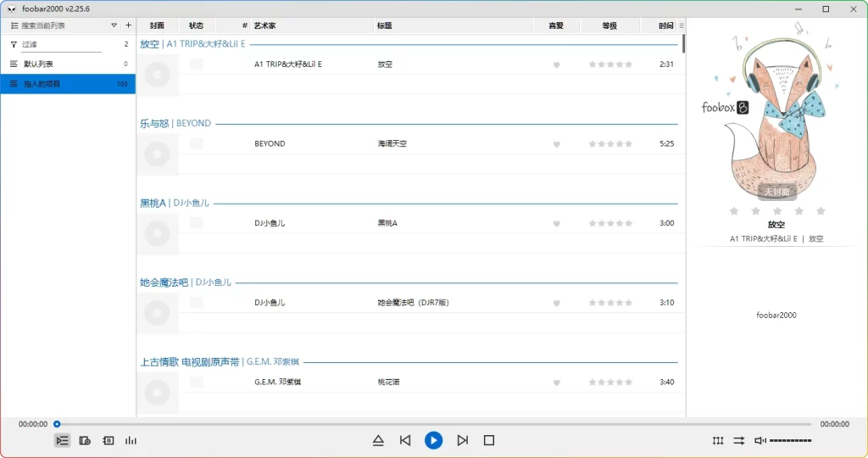Click the fifth rating star under the fox cover
Screen dimensions: 868x458
pyautogui.click(x=821, y=210)
